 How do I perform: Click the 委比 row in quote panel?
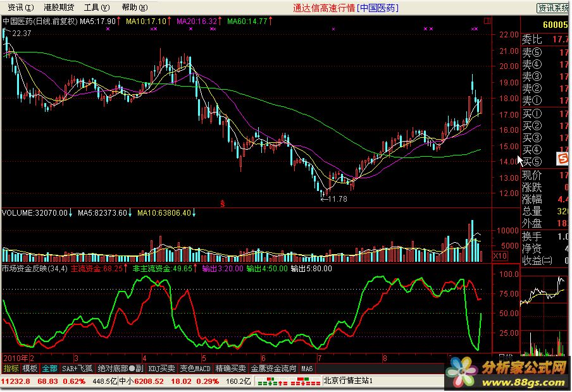(x=545, y=39)
